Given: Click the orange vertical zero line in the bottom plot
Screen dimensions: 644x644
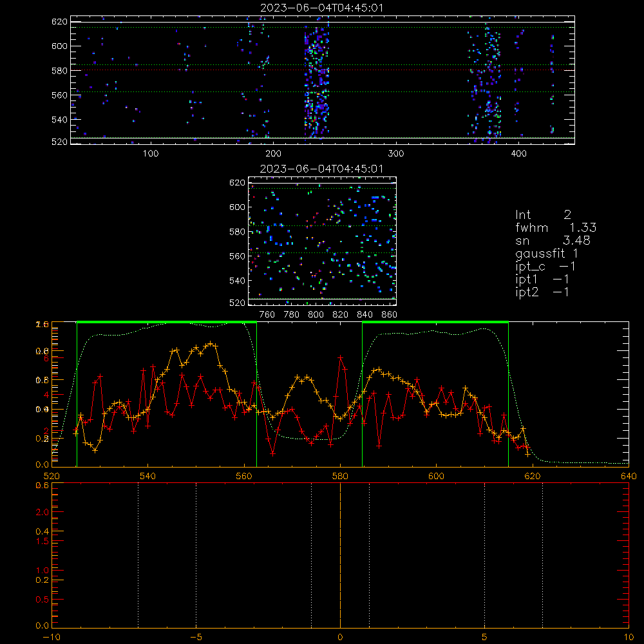Looking at the screenshot, I should [340, 555].
